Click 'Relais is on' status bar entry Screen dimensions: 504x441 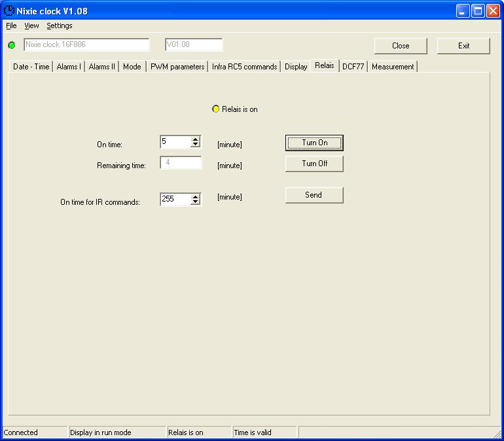199,432
